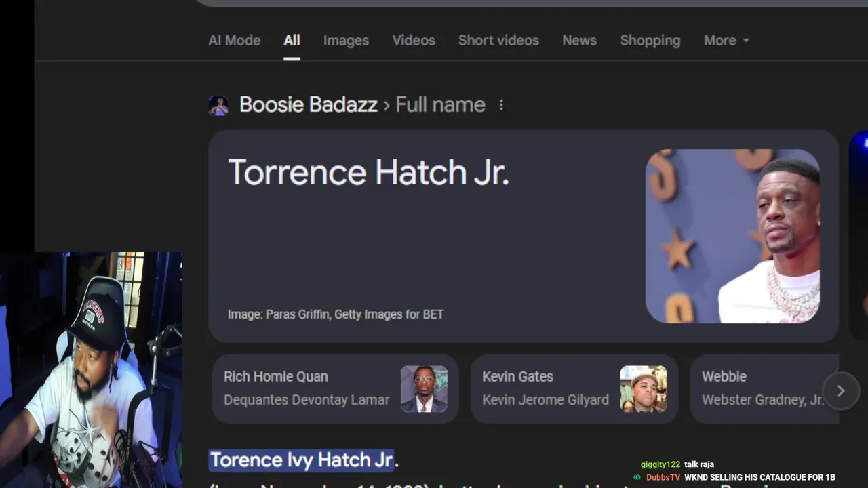Click Webster Gradney, Jr. name text
The height and width of the screenshot is (488, 868).
(763, 400)
